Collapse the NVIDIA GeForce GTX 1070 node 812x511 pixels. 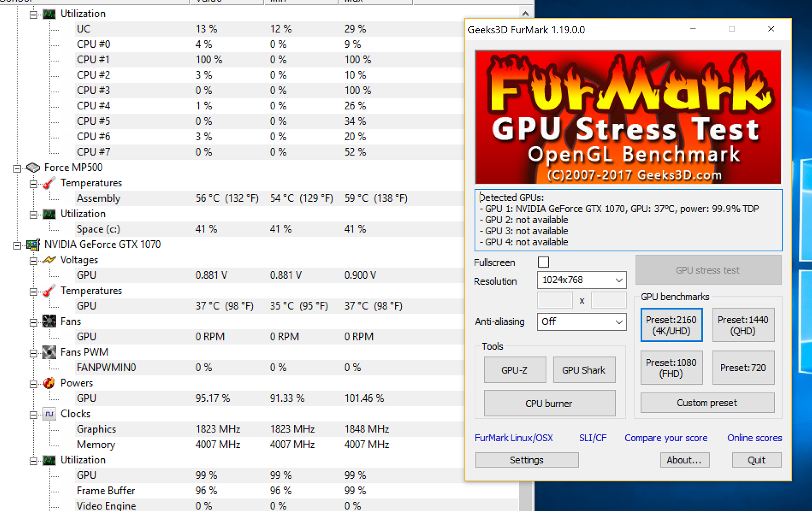pyautogui.click(x=17, y=245)
